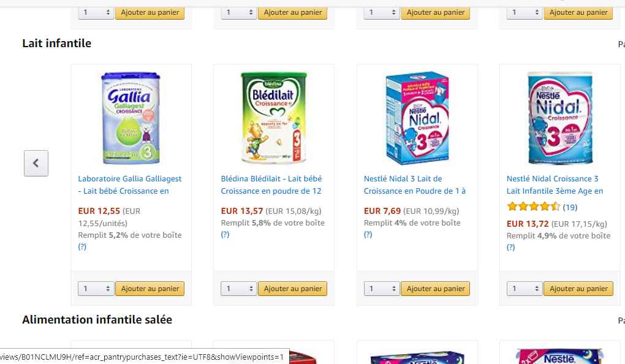Click the (?) help link under Blédilait

coord(225,235)
